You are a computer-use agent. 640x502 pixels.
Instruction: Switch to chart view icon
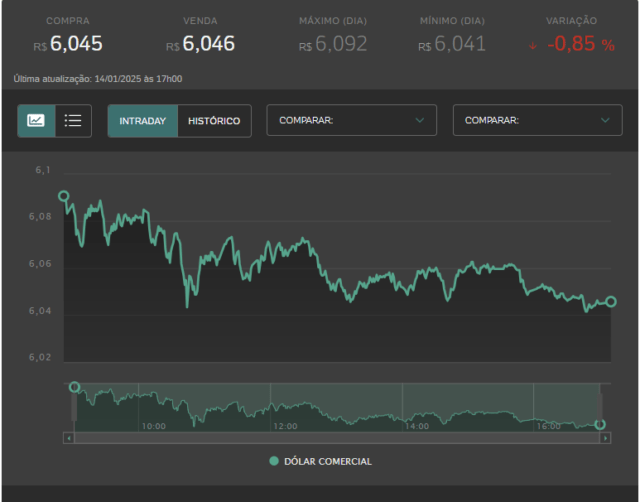(x=36, y=121)
